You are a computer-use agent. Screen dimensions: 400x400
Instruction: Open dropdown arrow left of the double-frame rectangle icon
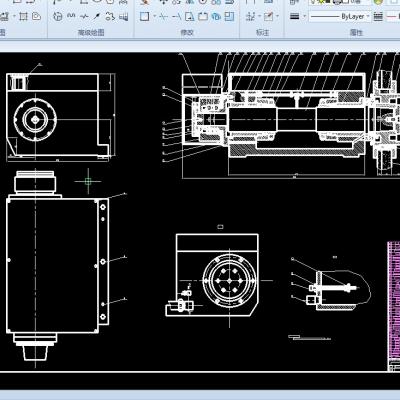click(14, 16)
